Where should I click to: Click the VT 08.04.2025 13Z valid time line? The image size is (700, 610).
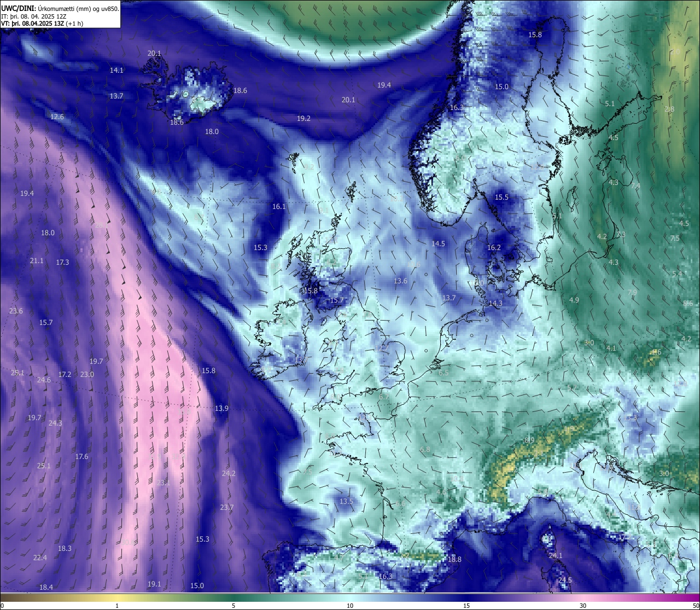[42, 24]
